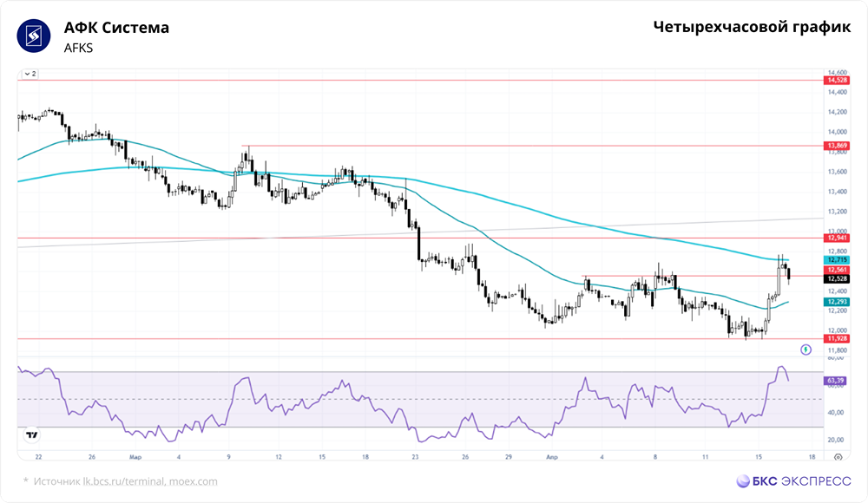Click the 20,00 RSI axis tick
The width and height of the screenshot is (868, 503).
(835, 440)
